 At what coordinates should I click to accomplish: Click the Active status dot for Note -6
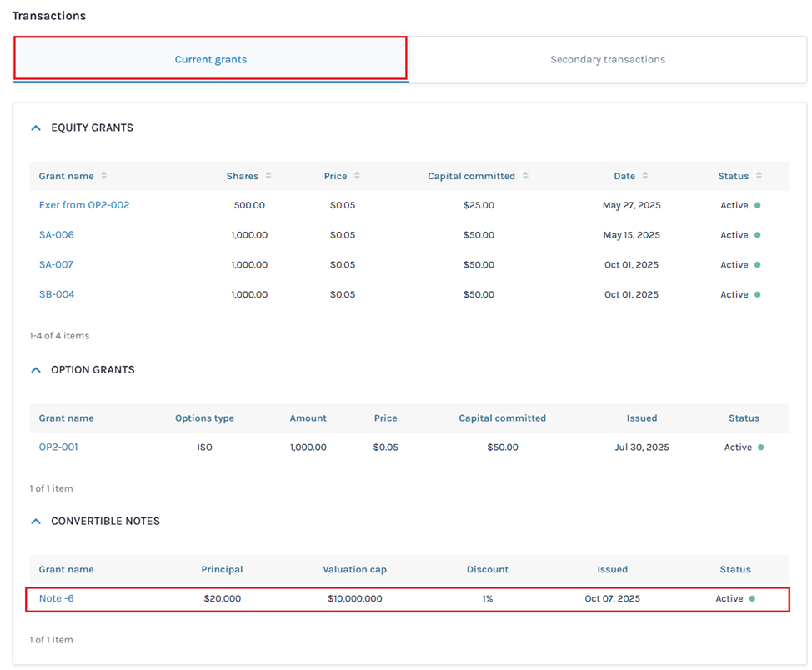click(752, 598)
